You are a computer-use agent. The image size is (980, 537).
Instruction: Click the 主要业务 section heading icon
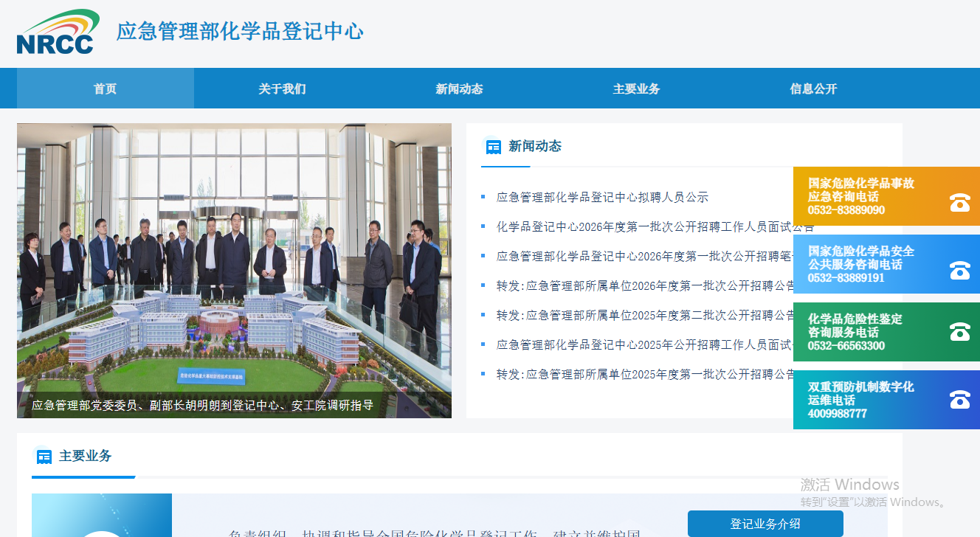click(x=44, y=457)
